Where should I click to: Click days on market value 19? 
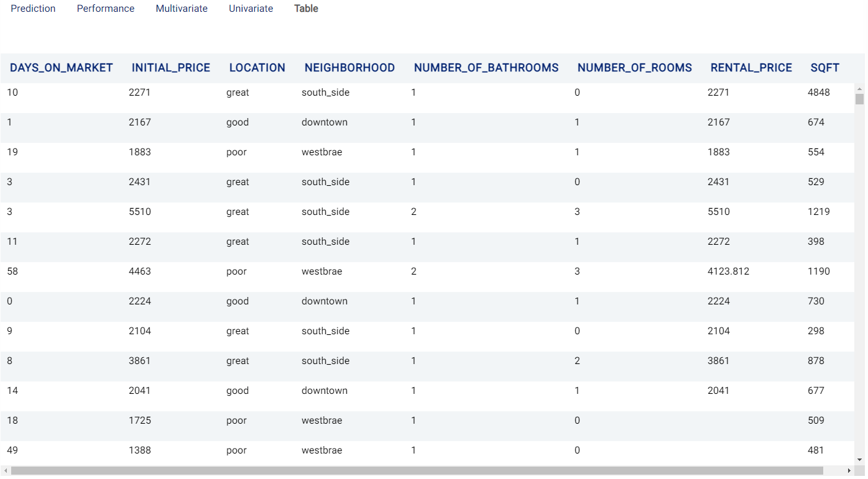pyautogui.click(x=12, y=152)
